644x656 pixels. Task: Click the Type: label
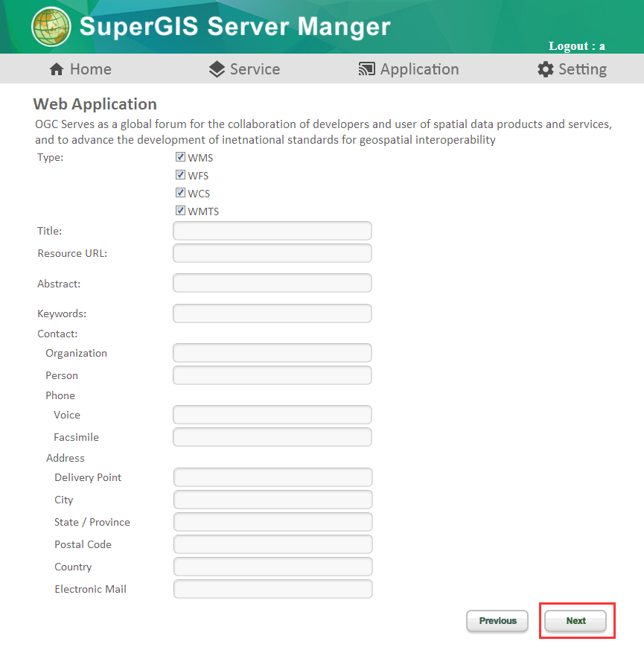click(50, 158)
